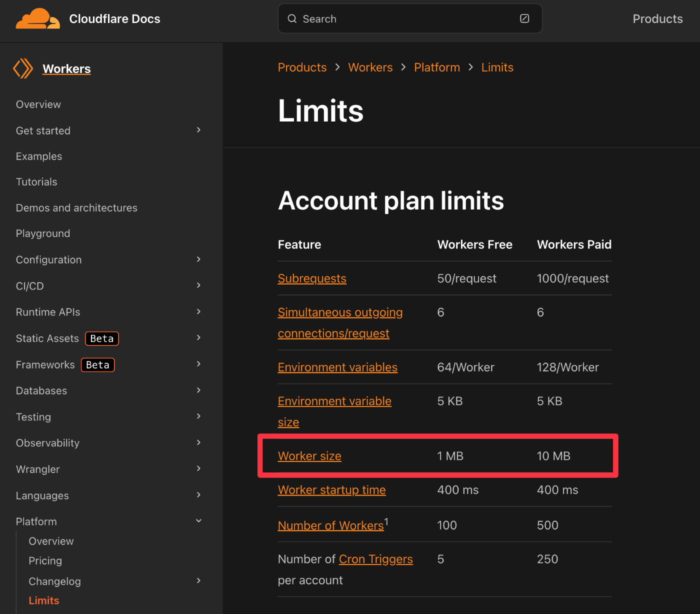Click the Frameworks sidebar label

45,365
